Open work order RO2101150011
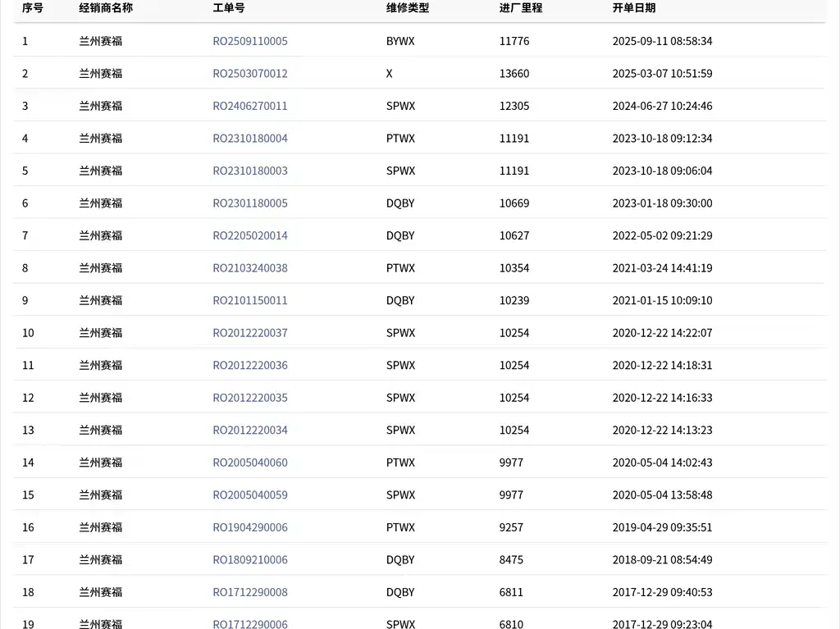This screenshot has width=840, height=629. point(250,301)
